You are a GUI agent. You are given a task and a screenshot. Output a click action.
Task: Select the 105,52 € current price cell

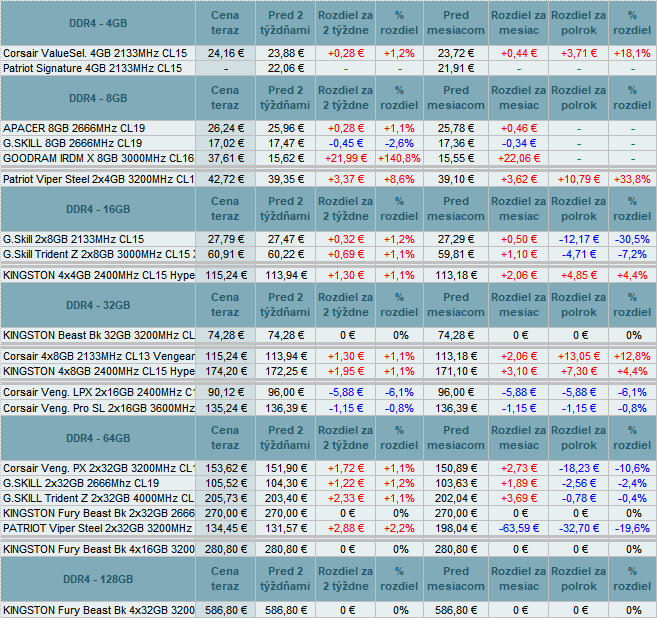click(x=225, y=483)
